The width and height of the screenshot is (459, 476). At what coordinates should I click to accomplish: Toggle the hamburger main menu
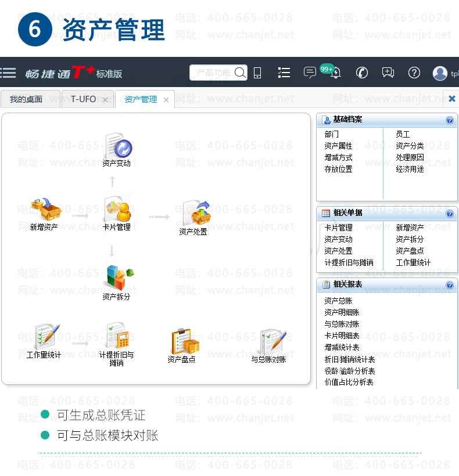pyautogui.click(x=8, y=73)
